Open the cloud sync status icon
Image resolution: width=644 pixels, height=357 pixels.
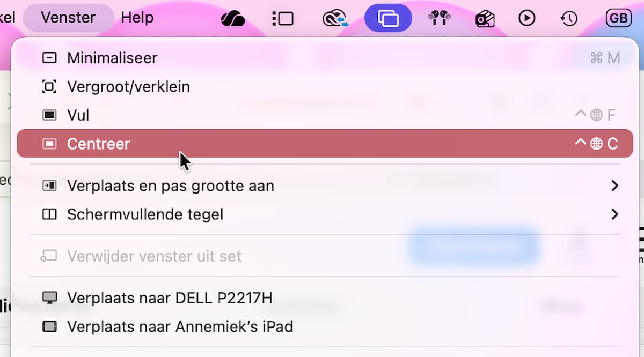[335, 19]
